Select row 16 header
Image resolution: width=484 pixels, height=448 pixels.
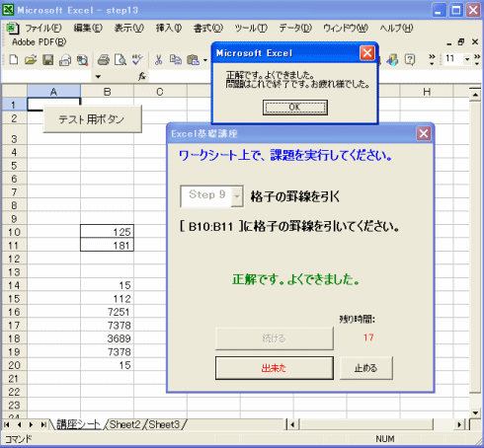point(14,312)
